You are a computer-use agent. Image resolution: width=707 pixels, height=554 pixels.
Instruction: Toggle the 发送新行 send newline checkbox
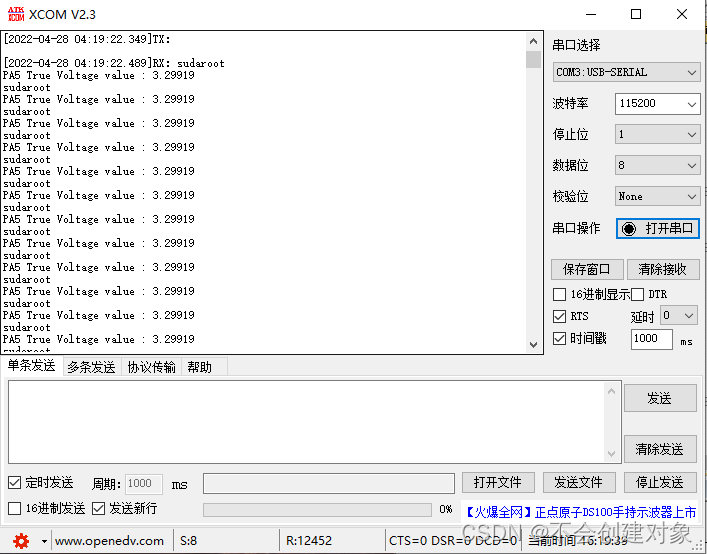pyautogui.click(x=98, y=508)
